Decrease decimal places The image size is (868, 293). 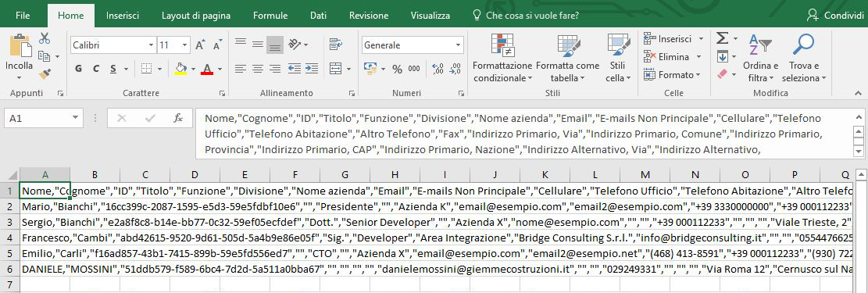pyautogui.click(x=455, y=69)
